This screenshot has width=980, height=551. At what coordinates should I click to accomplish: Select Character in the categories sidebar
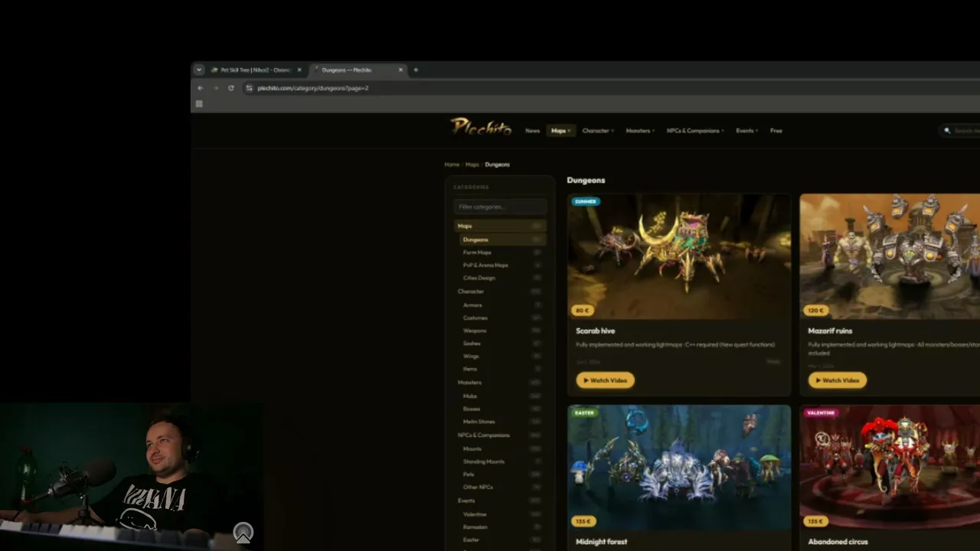click(x=500, y=292)
